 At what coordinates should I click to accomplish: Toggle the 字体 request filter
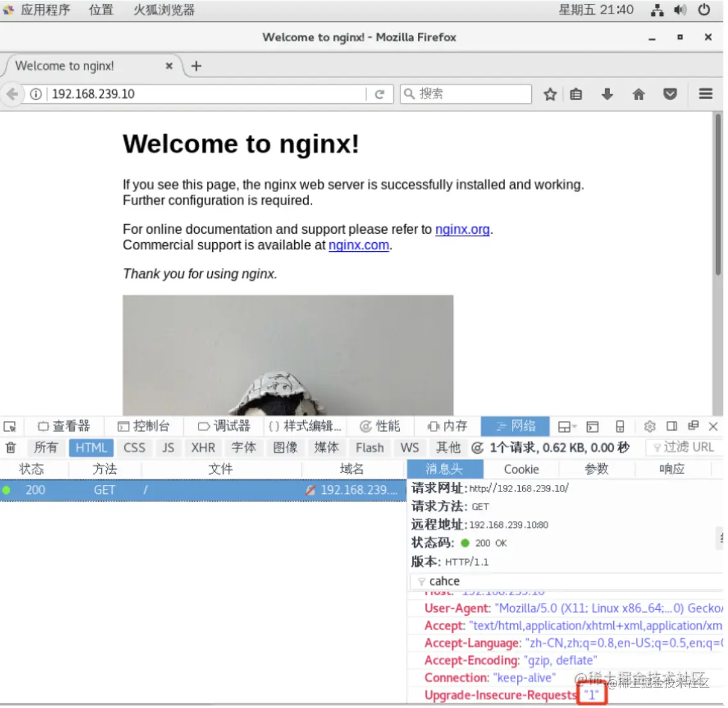244,448
